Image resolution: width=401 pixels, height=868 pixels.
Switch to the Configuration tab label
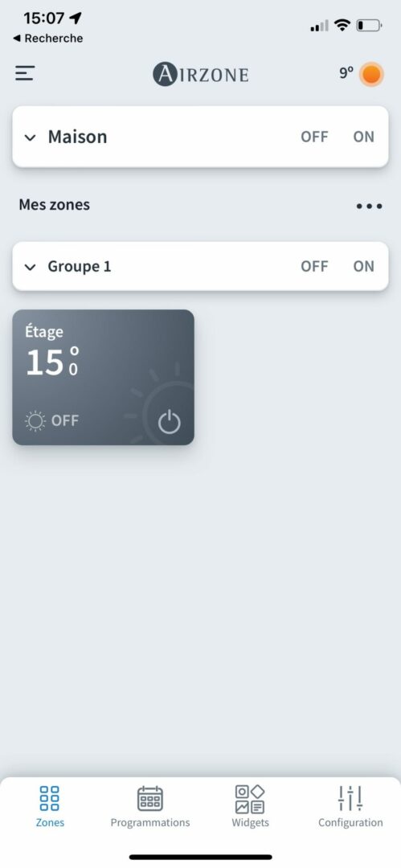point(350,823)
